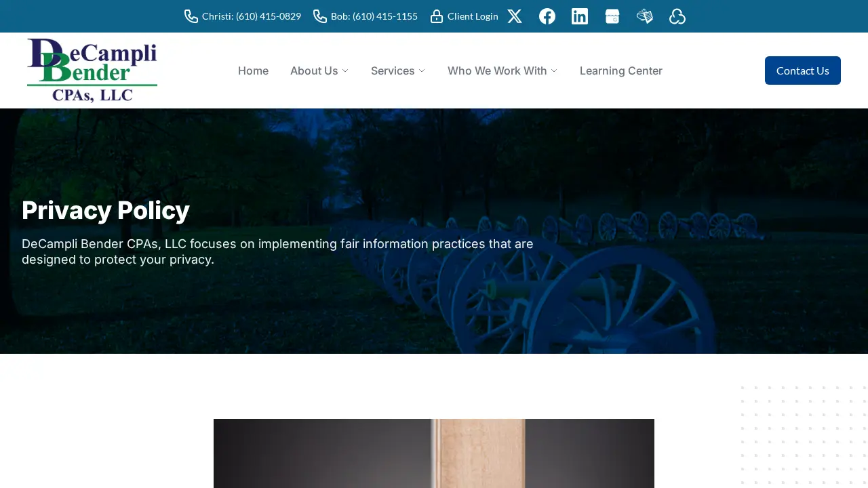This screenshot has height=488, width=868.
Task: Click the Google Business storefront icon
Action: tap(612, 16)
